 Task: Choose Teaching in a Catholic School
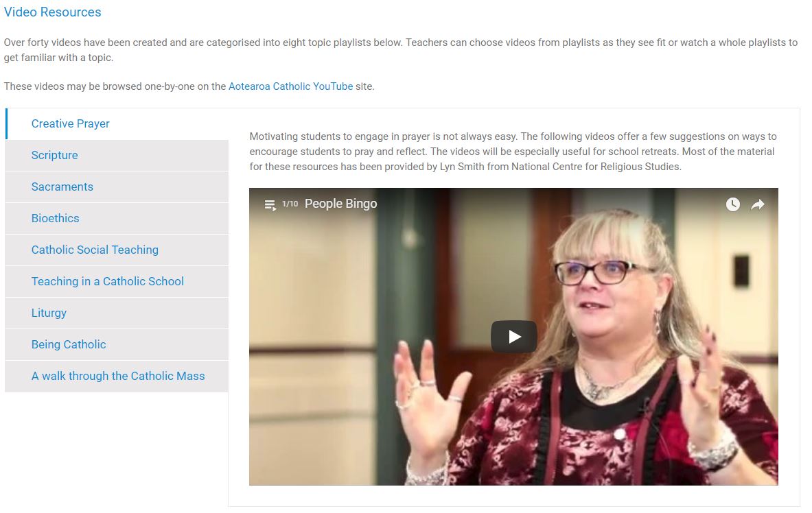tap(117, 282)
